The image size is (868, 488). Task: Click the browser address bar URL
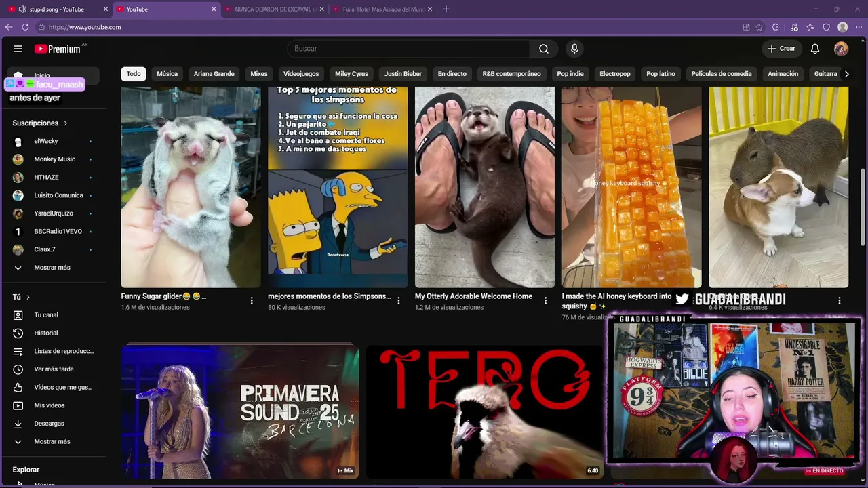[85, 27]
